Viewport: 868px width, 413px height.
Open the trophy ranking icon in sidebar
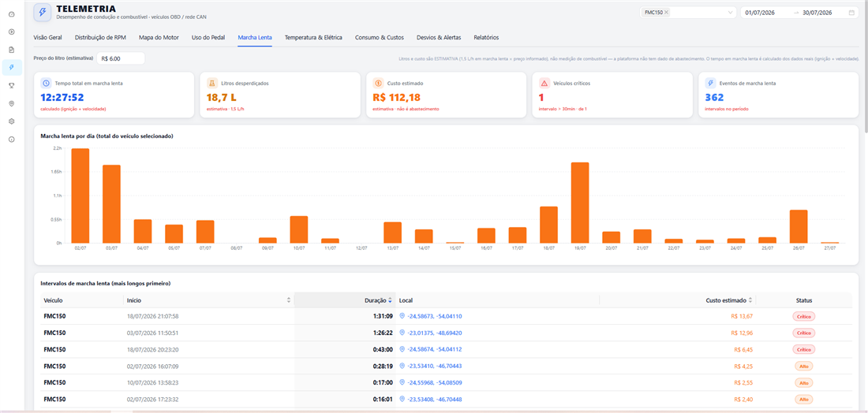12,85
